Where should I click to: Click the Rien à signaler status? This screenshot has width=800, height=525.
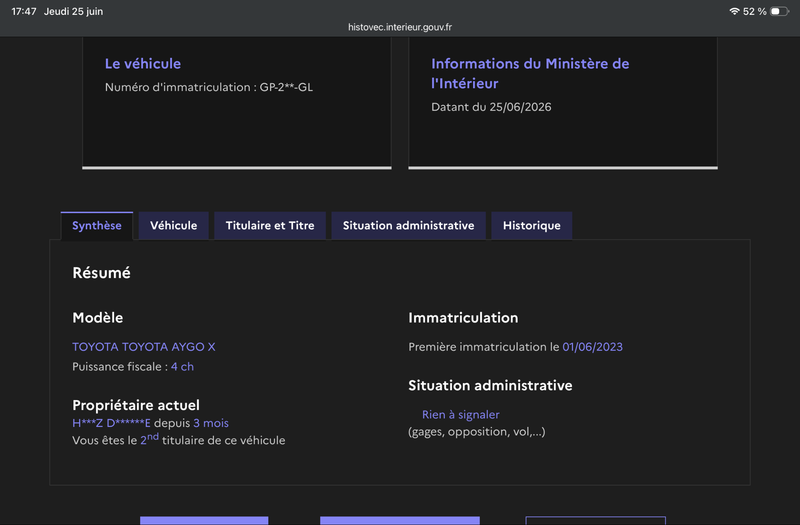[461, 415]
